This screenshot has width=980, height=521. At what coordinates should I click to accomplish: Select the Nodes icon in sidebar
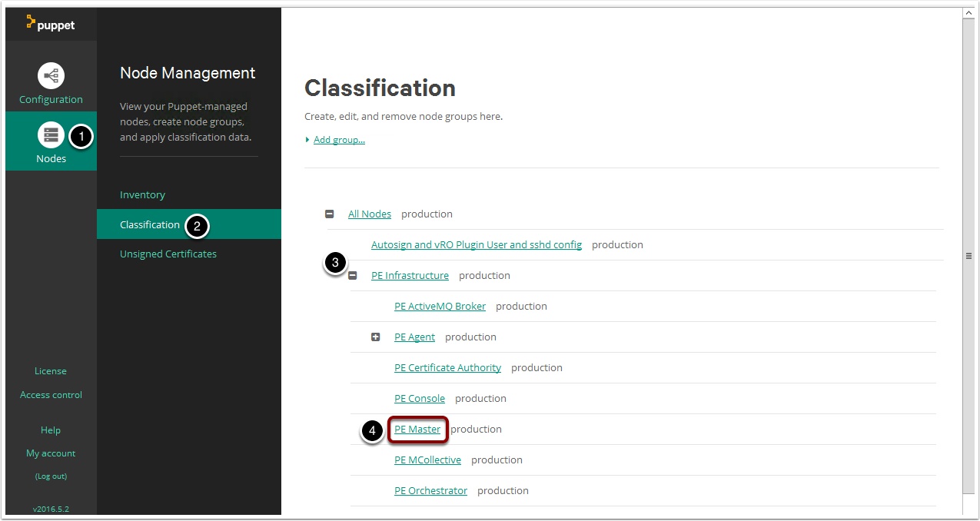[x=51, y=135]
